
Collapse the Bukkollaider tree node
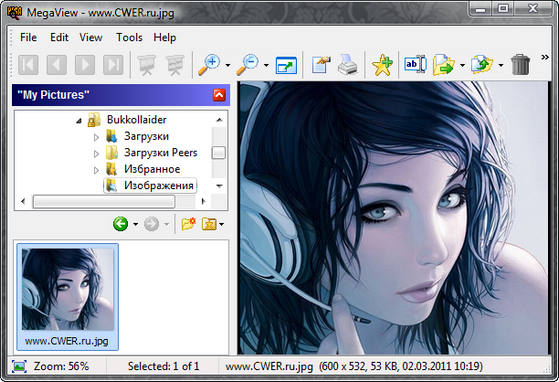coord(79,121)
